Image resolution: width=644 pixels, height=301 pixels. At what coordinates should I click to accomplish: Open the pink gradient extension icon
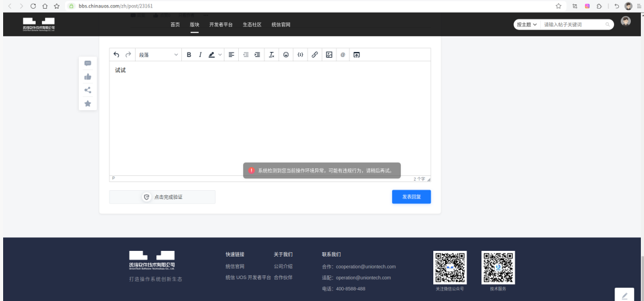587,6
